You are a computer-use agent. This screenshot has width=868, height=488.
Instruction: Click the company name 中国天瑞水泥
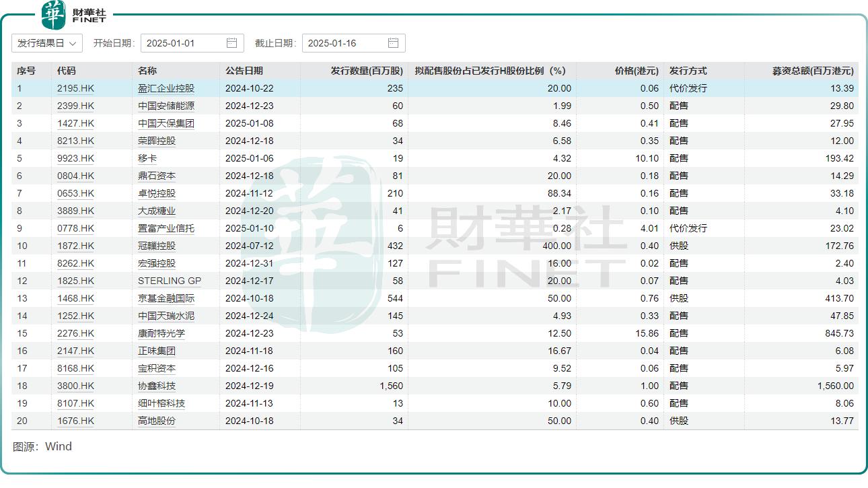tap(166, 316)
